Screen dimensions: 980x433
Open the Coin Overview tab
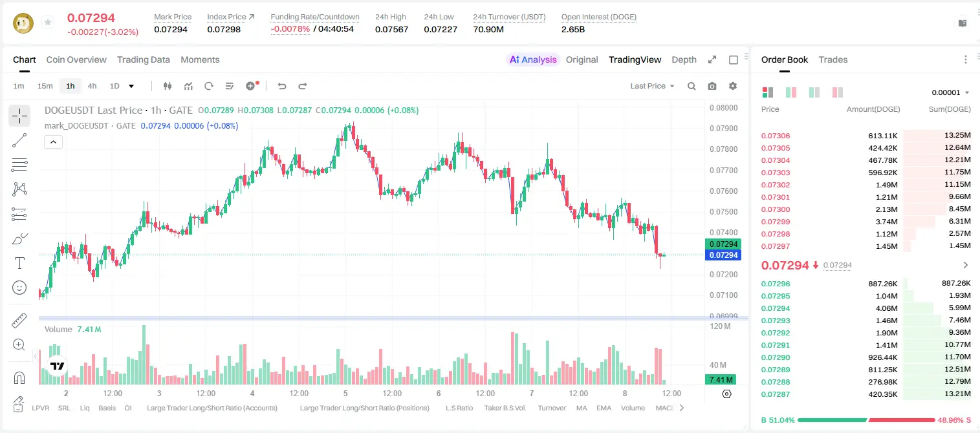pyautogui.click(x=76, y=59)
